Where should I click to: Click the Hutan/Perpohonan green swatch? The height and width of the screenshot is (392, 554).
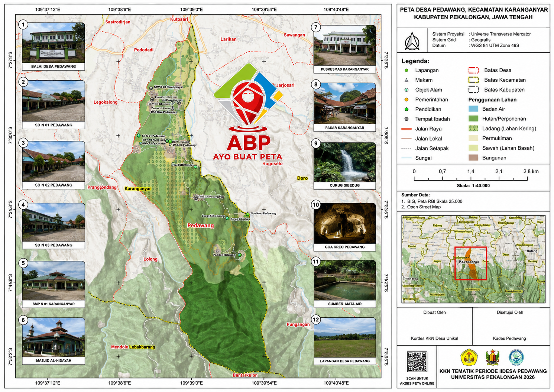coord(473,119)
